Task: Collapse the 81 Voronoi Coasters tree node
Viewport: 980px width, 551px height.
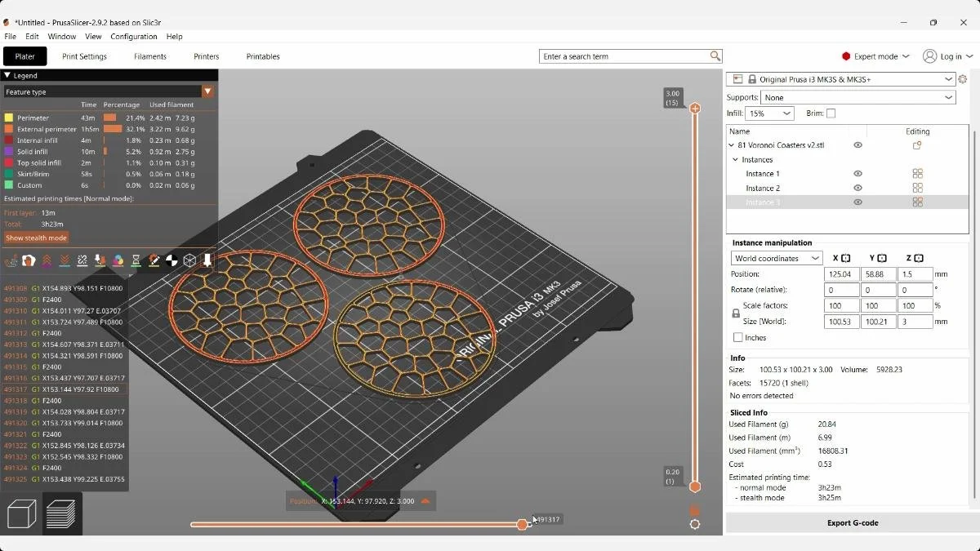Action: pos(732,145)
